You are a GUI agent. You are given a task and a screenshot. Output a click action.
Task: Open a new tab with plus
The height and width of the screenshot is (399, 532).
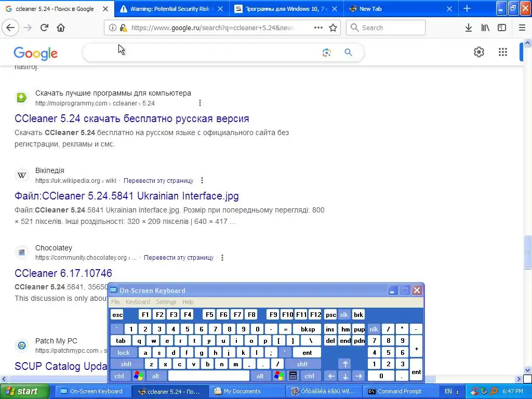coord(467,9)
